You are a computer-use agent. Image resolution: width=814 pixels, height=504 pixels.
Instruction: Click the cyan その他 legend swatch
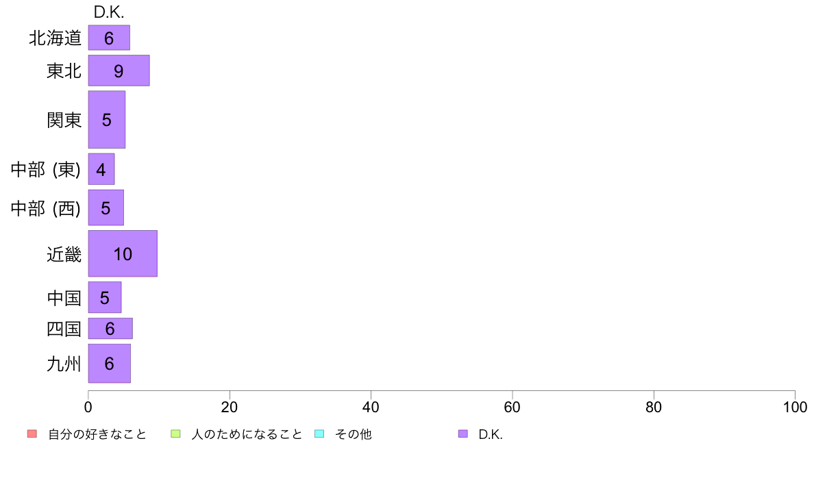click(319, 434)
